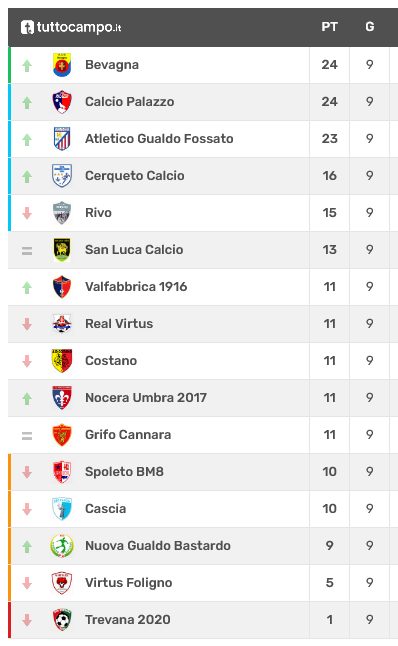Image resolution: width=398 pixels, height=646 pixels.
Task: Go to Nocera Umbra 2017 team page
Action: [146, 398]
